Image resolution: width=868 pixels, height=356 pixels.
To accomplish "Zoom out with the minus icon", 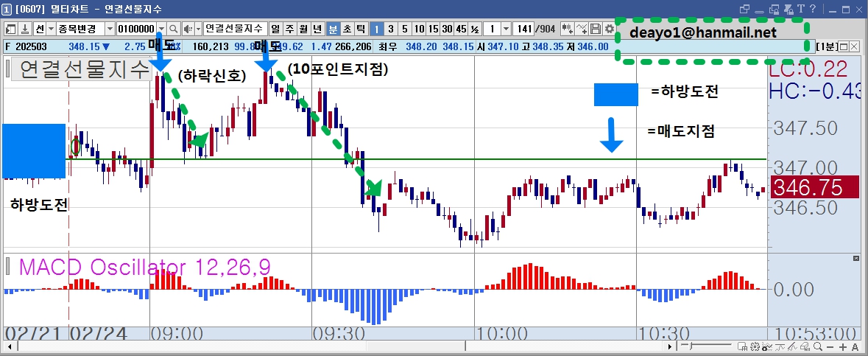I will 830,347.
